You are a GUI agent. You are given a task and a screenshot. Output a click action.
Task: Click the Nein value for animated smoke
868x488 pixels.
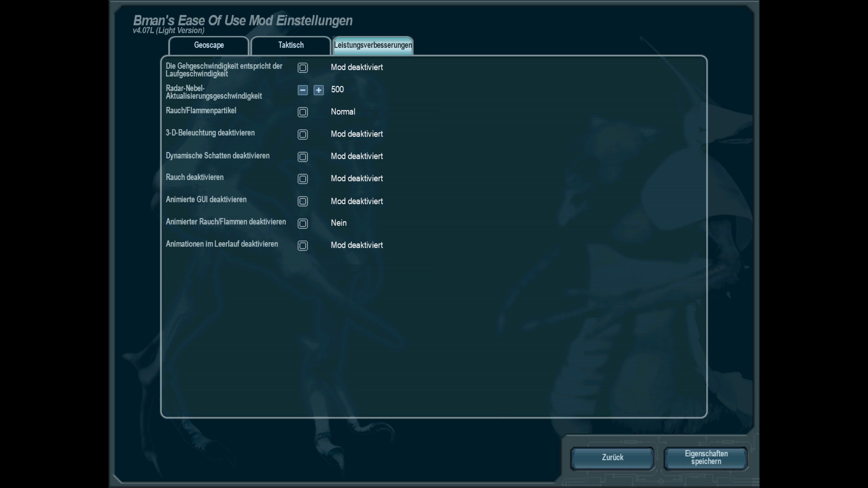point(338,223)
